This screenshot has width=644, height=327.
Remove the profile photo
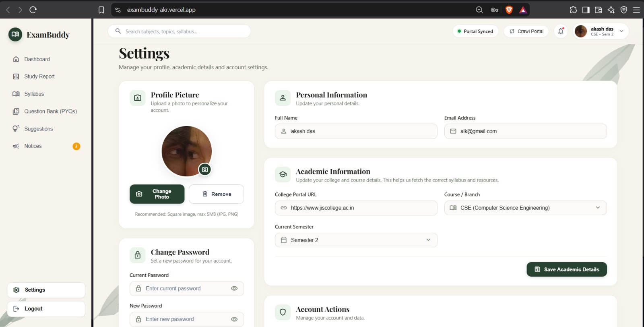216,194
